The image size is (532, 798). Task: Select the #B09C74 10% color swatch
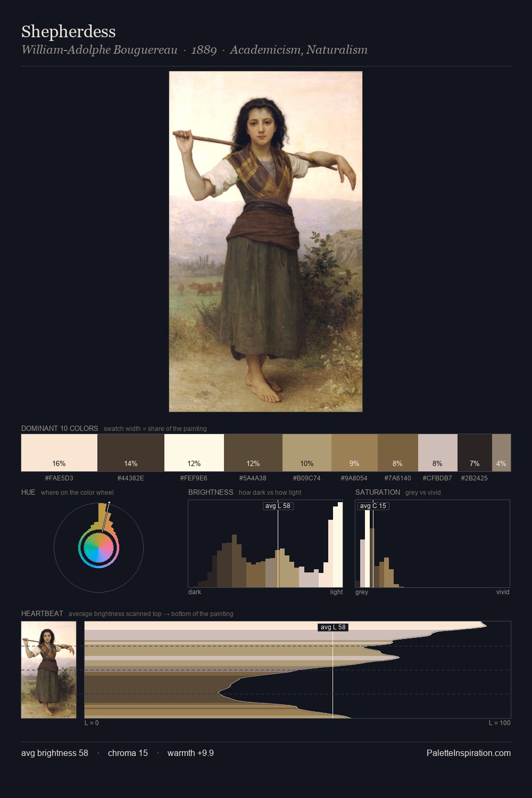coord(307,453)
